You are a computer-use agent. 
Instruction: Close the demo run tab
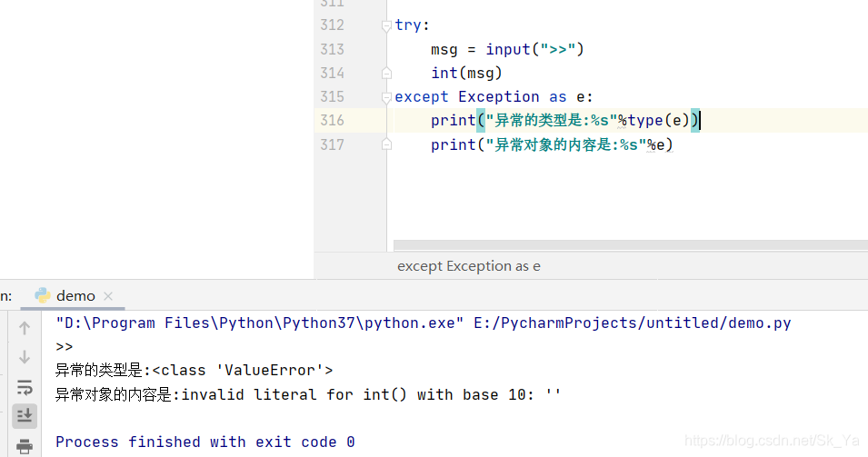(108, 296)
